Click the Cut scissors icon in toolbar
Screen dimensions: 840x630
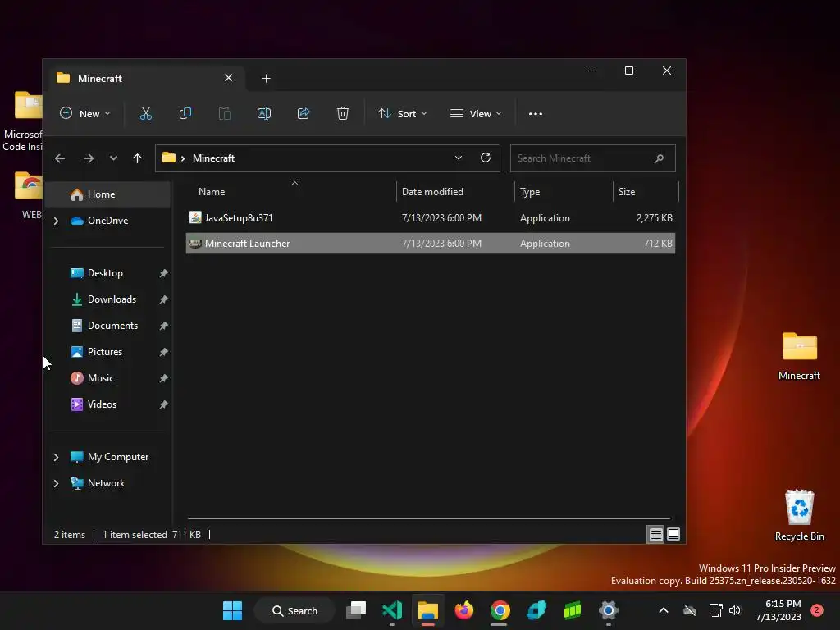click(x=146, y=113)
